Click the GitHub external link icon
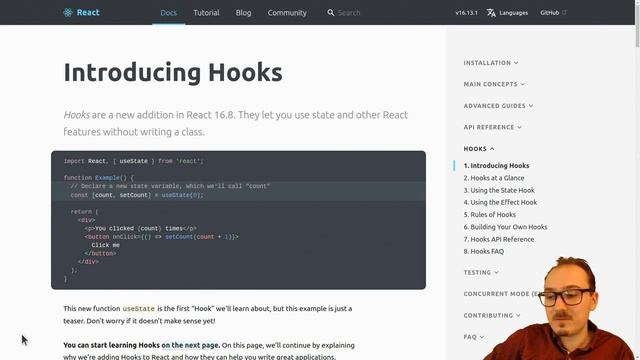 click(x=564, y=13)
